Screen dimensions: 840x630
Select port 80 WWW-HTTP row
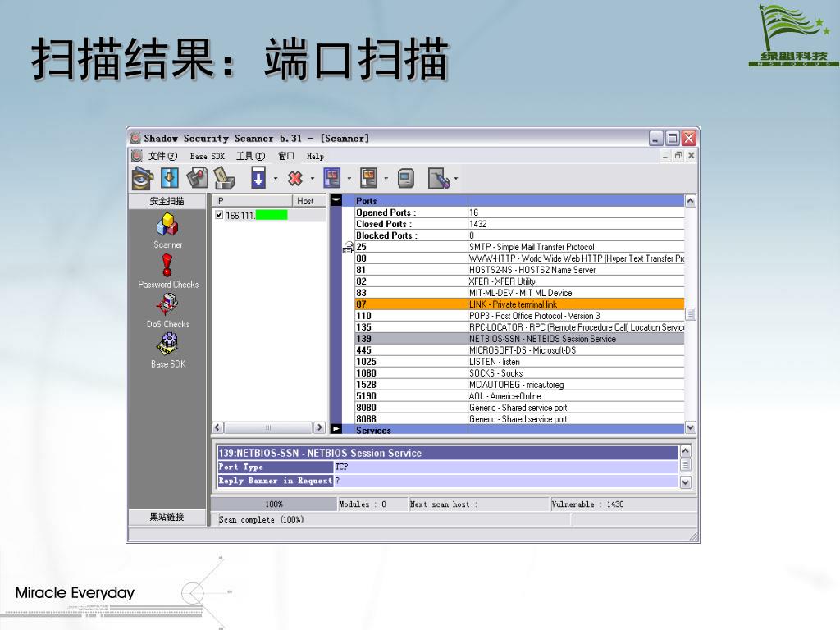coord(519,258)
